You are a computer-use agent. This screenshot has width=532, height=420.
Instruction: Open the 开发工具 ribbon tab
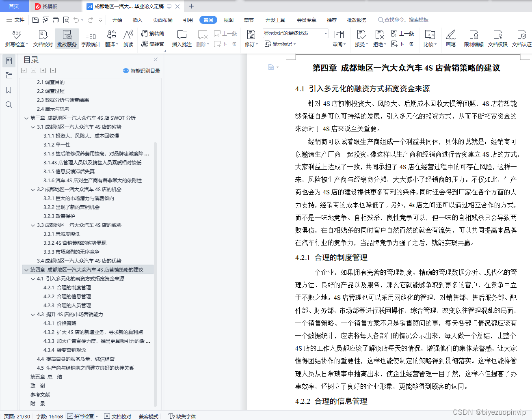click(x=275, y=20)
